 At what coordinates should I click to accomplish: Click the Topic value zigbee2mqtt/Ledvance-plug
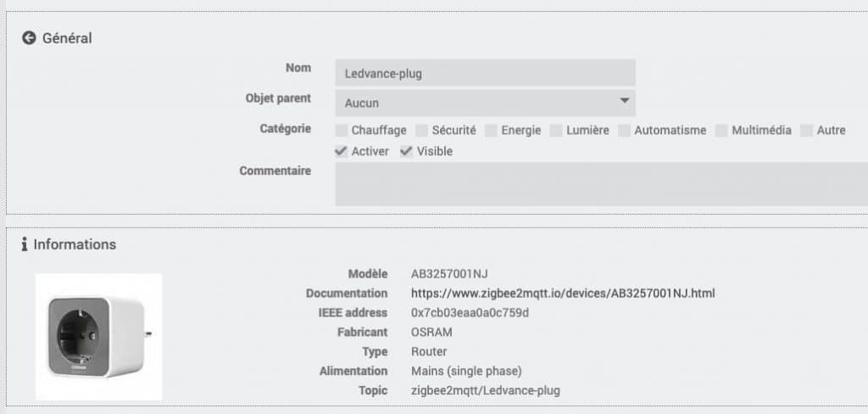click(x=486, y=390)
